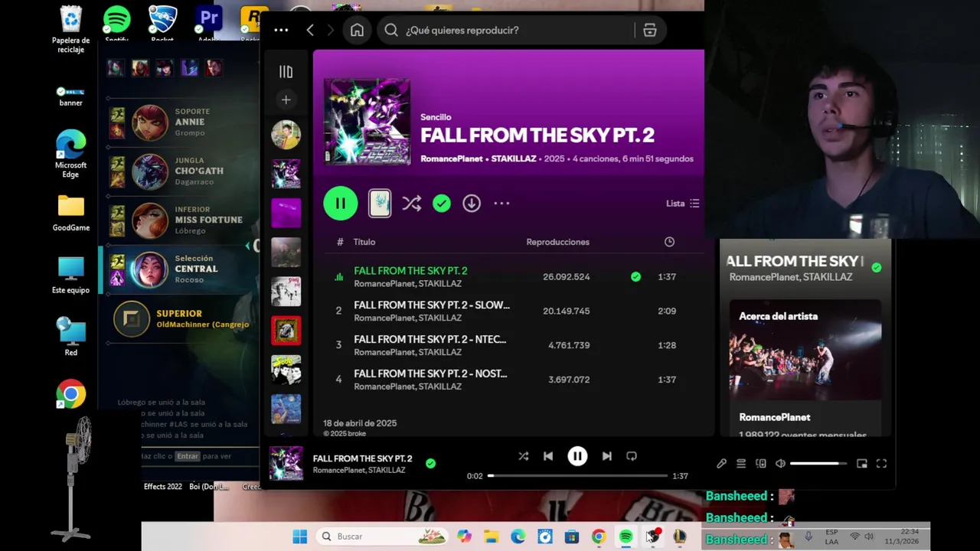Open the miniplayer

pyautogui.click(x=862, y=463)
